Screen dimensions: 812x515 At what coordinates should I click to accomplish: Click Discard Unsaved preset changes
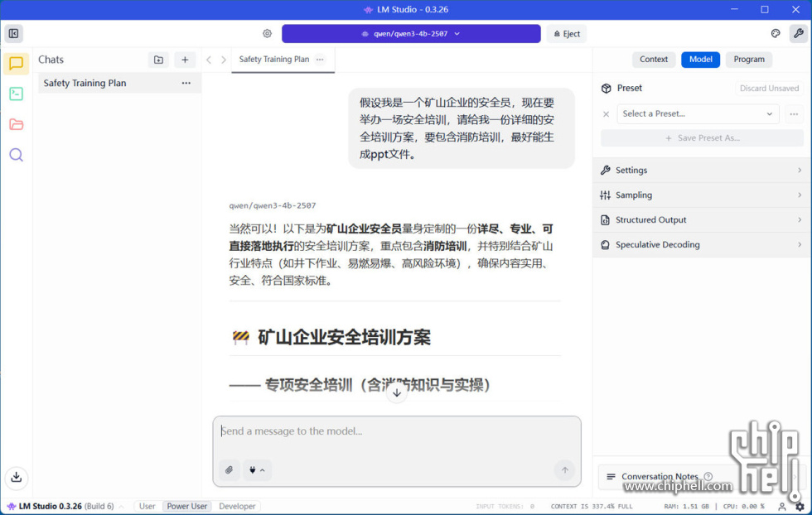(769, 88)
